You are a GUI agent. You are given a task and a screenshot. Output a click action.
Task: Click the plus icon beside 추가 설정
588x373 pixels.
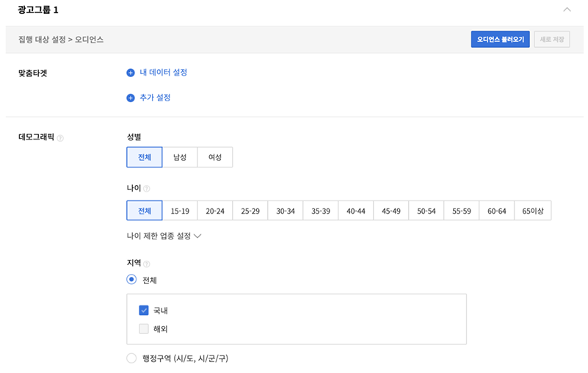(131, 98)
